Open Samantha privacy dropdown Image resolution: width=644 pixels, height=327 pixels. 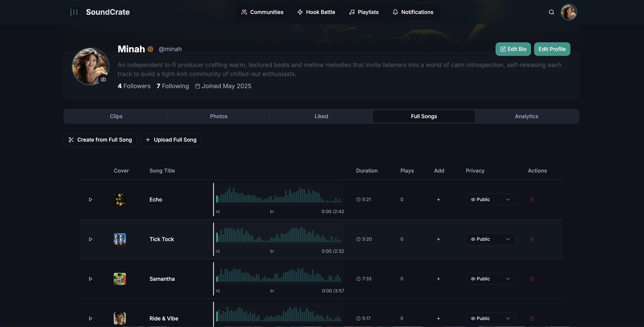[490, 279]
